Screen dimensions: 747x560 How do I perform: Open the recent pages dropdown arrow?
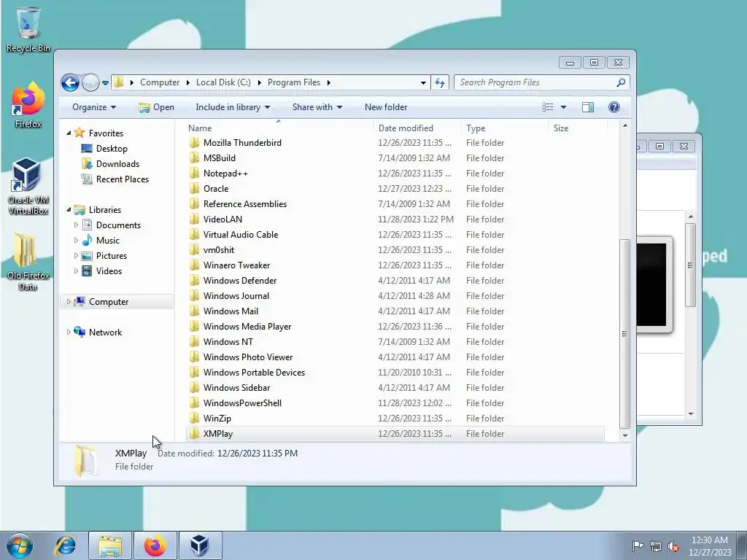click(x=105, y=83)
